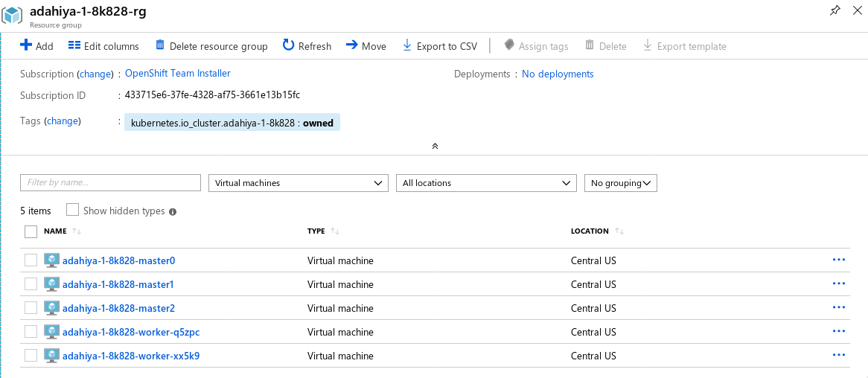Click Delete resource group
This screenshot has height=378, width=868.
[211, 46]
